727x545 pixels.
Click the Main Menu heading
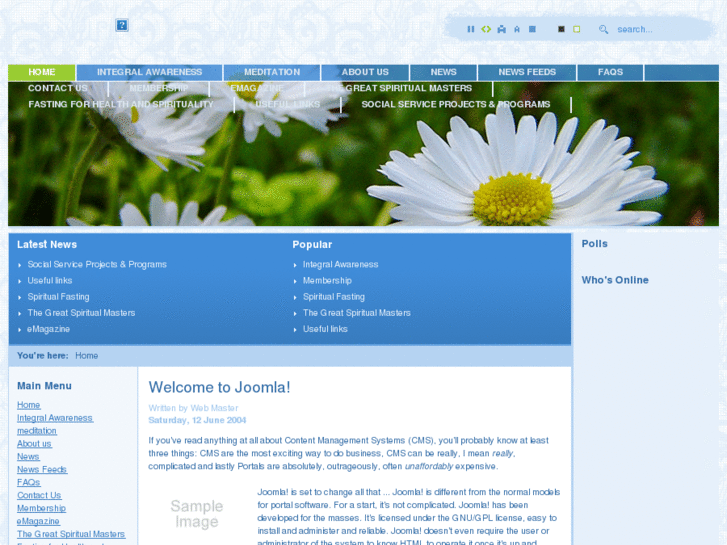click(x=44, y=386)
